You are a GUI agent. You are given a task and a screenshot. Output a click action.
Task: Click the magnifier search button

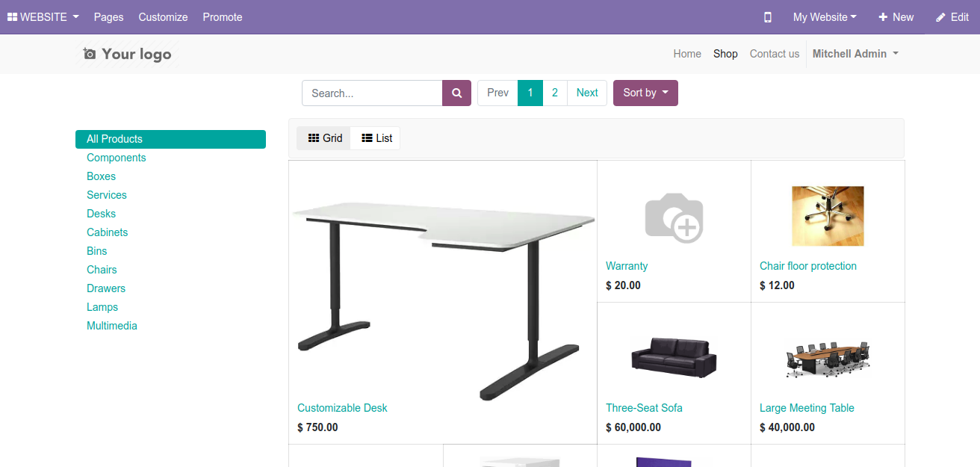456,93
